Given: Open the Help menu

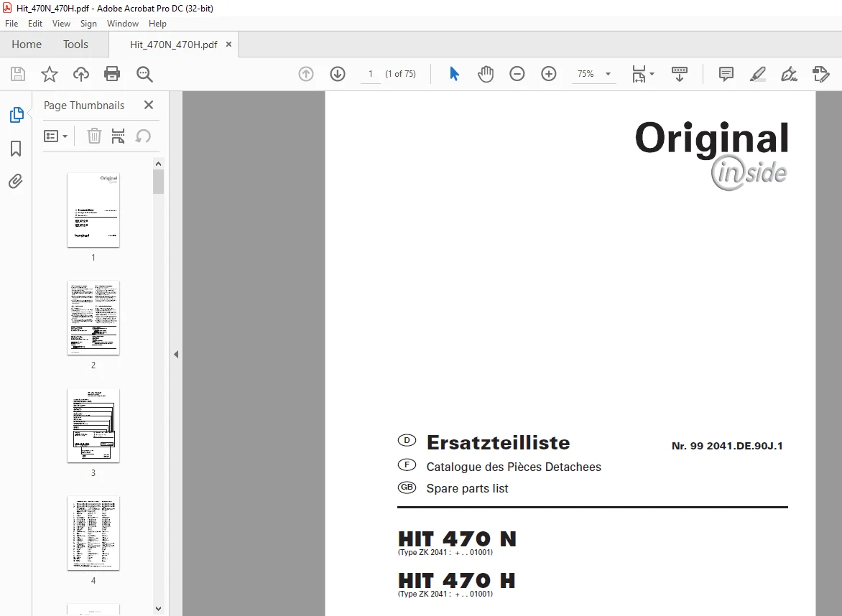Looking at the screenshot, I should pyautogui.click(x=157, y=24).
